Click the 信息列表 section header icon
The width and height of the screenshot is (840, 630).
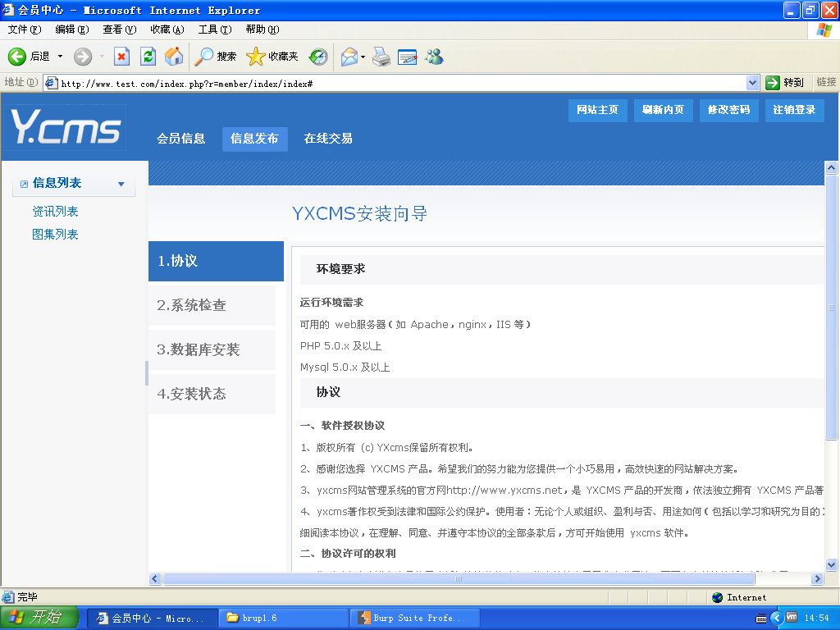(24, 184)
